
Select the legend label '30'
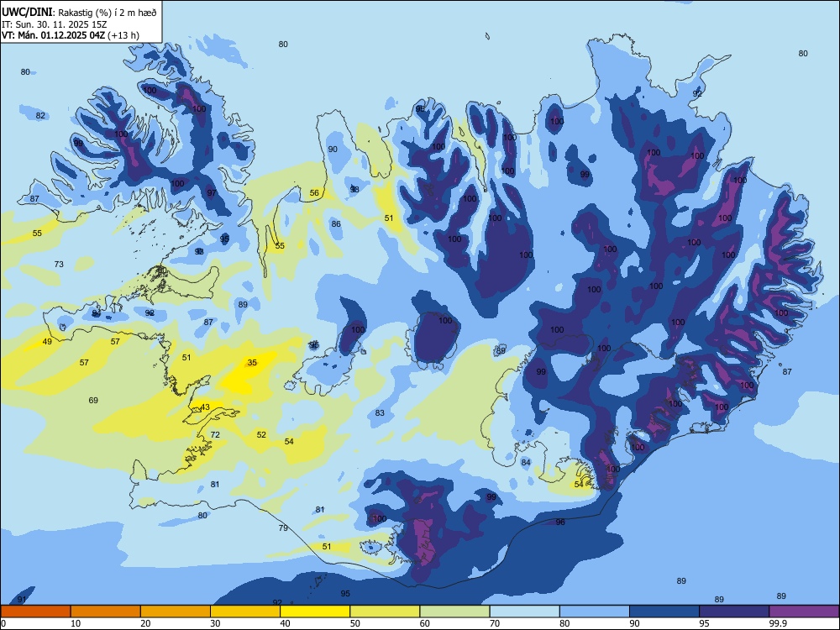click(x=215, y=623)
